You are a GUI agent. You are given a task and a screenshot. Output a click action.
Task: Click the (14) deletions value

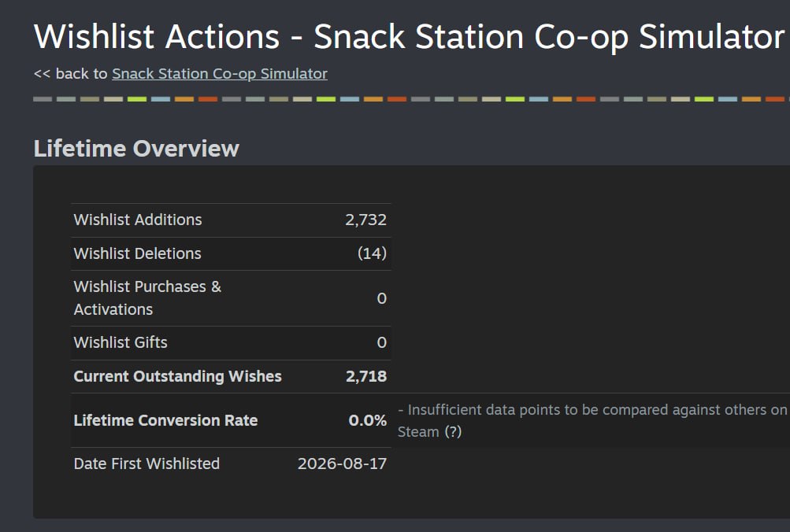point(372,253)
